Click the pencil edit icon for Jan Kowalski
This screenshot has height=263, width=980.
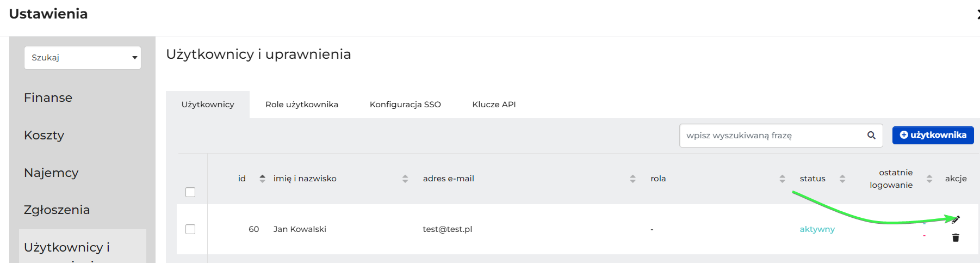coord(956,219)
